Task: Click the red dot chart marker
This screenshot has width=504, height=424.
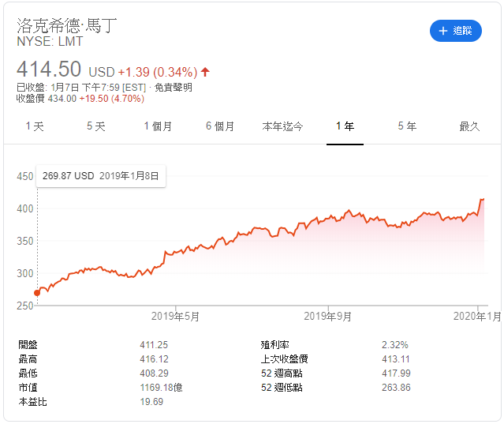Action: click(x=37, y=293)
